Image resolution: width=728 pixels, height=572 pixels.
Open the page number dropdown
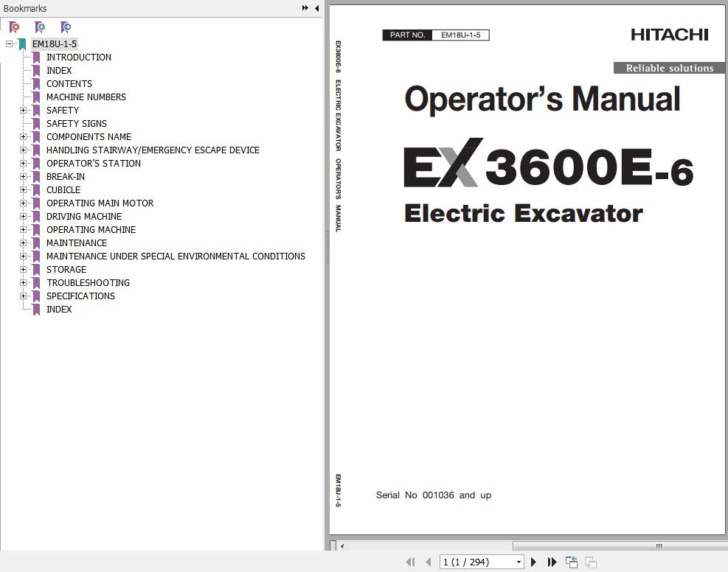point(519,562)
